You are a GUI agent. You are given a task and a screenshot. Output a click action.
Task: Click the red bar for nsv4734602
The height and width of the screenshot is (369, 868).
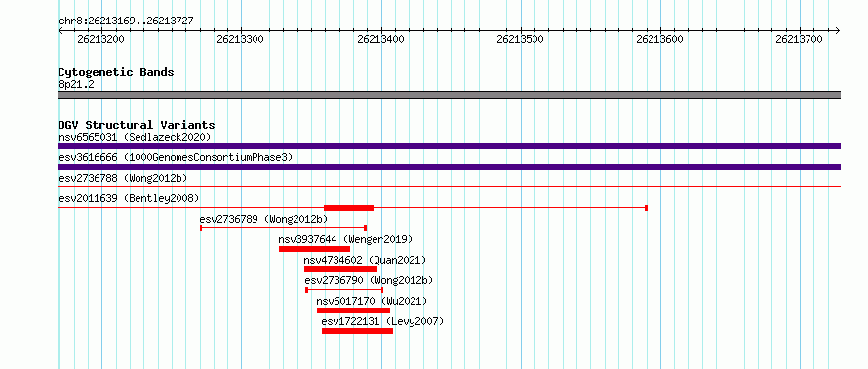tap(341, 269)
